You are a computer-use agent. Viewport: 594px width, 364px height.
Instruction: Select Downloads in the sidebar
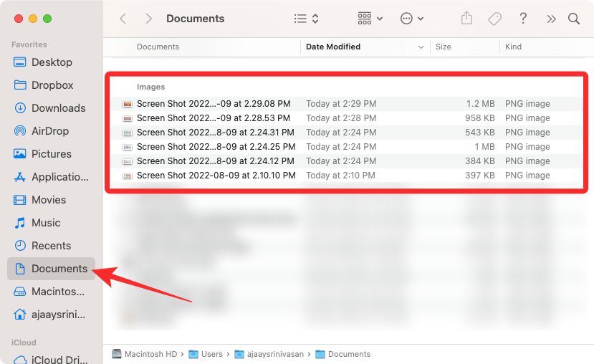tap(58, 108)
